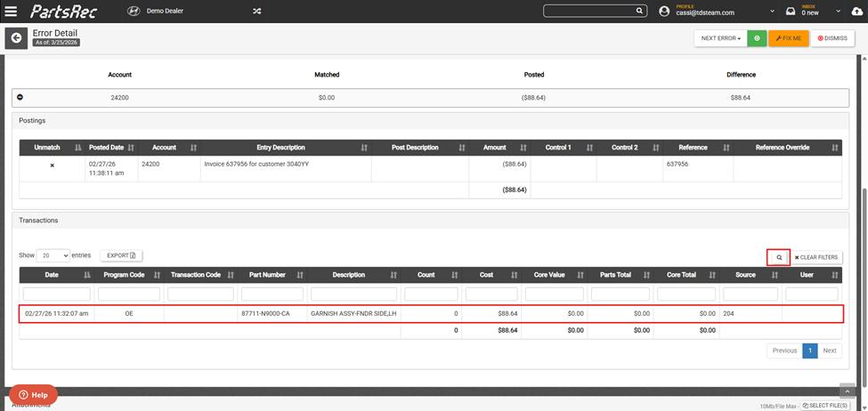The height and width of the screenshot is (411, 868).
Task: Sort transactions by User column
Action: pyautogui.click(x=812, y=275)
